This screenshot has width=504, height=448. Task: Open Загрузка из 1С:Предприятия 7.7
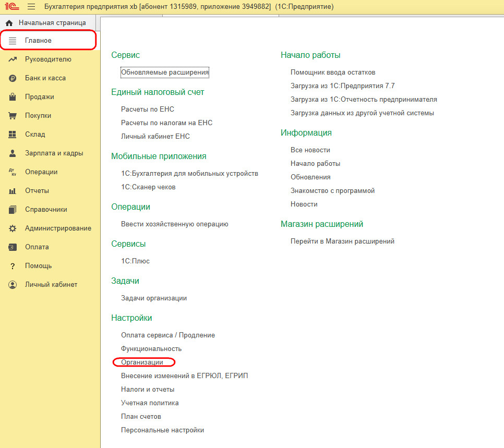(343, 86)
